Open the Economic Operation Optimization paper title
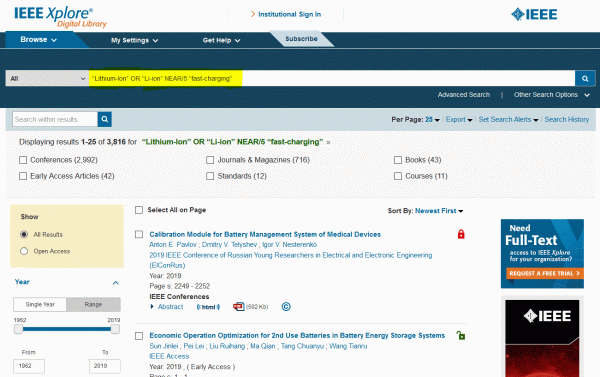Viewport: 600px width, 377px height. (297, 336)
